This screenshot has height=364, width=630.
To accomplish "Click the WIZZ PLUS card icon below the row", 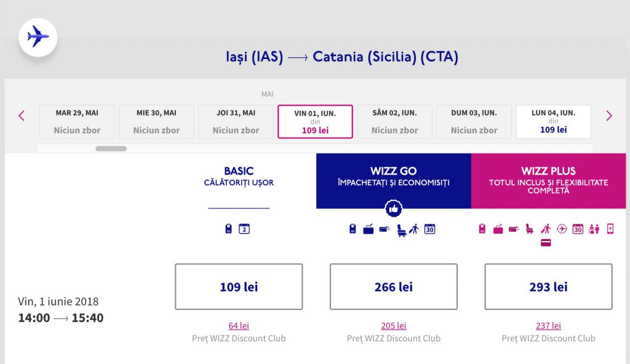I will click(546, 243).
